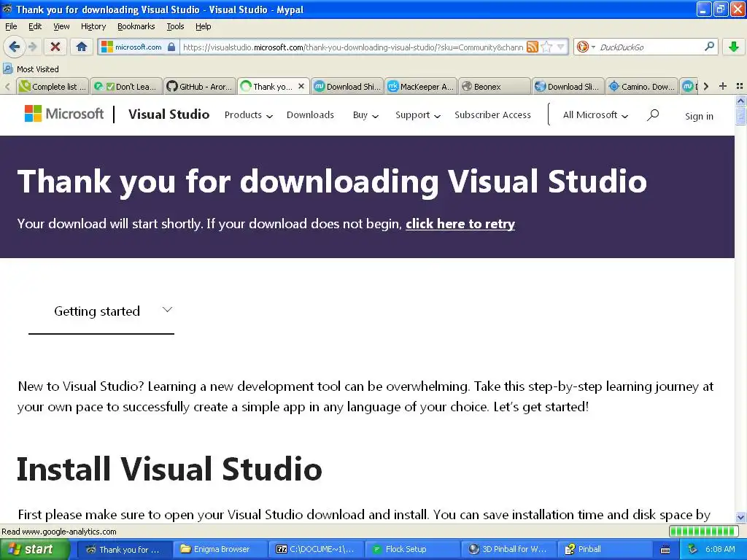747x560 pixels.
Task: Click the Visual Studio site title link
Action: (x=169, y=114)
